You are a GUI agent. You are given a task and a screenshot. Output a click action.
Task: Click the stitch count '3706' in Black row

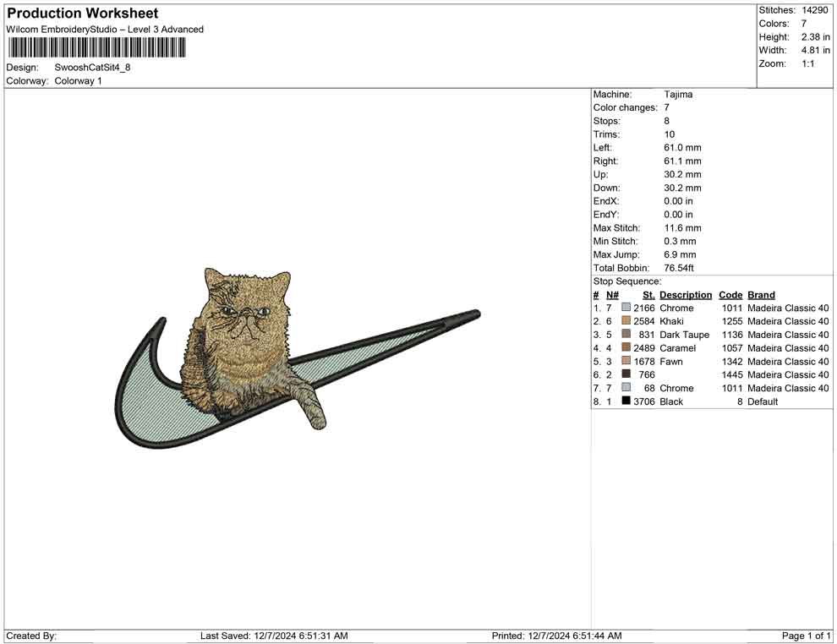[x=643, y=401]
